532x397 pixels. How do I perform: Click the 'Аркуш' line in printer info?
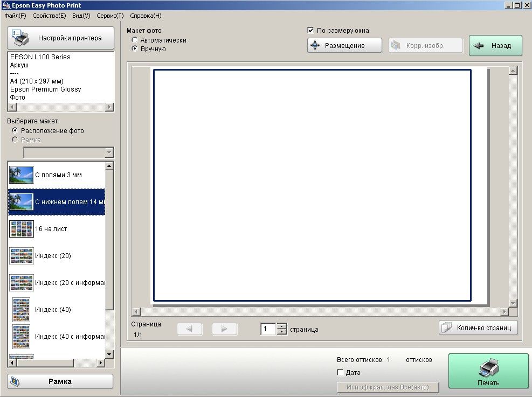tap(19, 65)
